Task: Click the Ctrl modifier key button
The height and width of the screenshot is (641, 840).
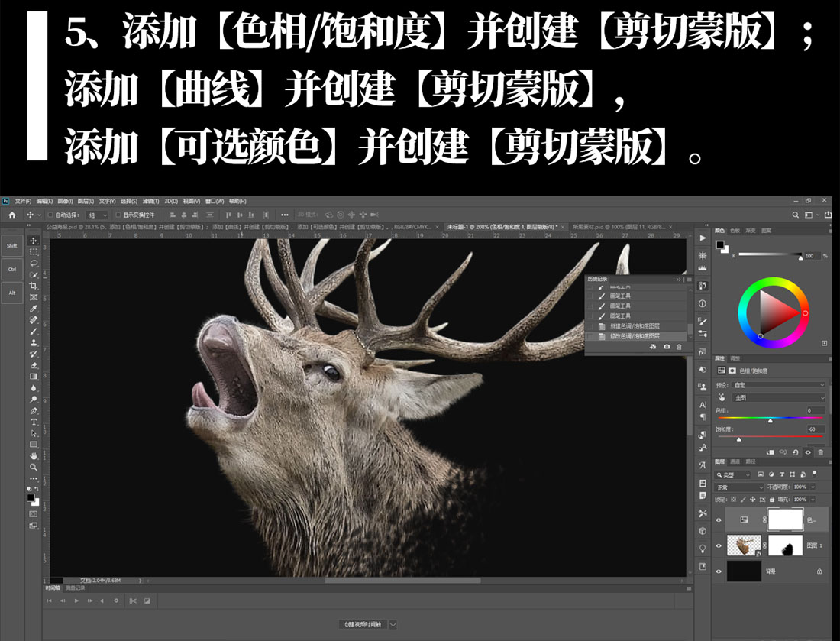Action: [x=11, y=269]
